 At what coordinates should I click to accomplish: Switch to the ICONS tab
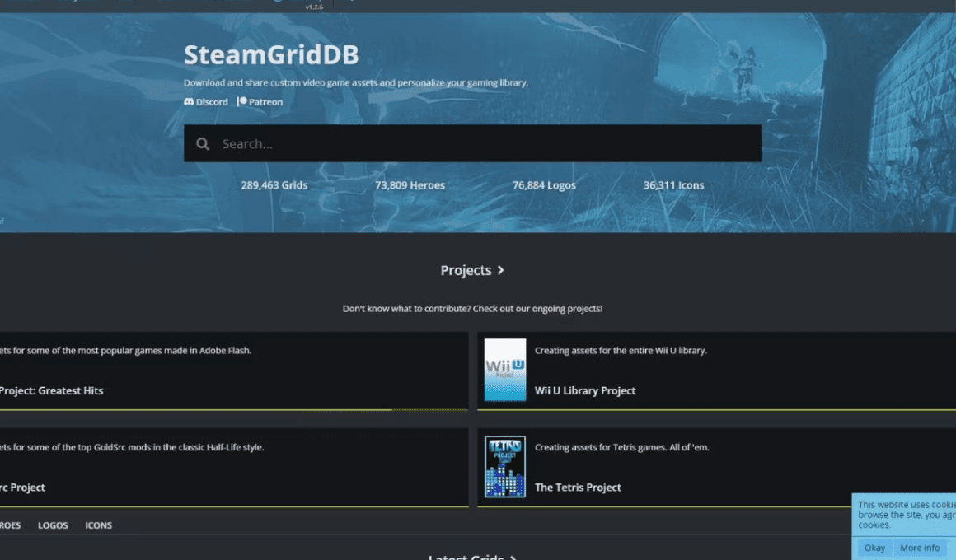point(99,525)
